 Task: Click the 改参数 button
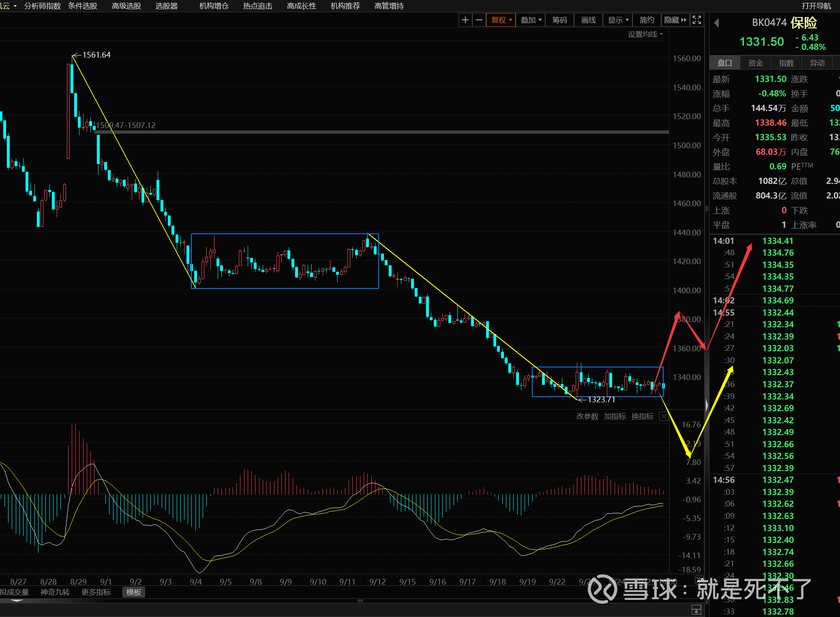click(587, 416)
